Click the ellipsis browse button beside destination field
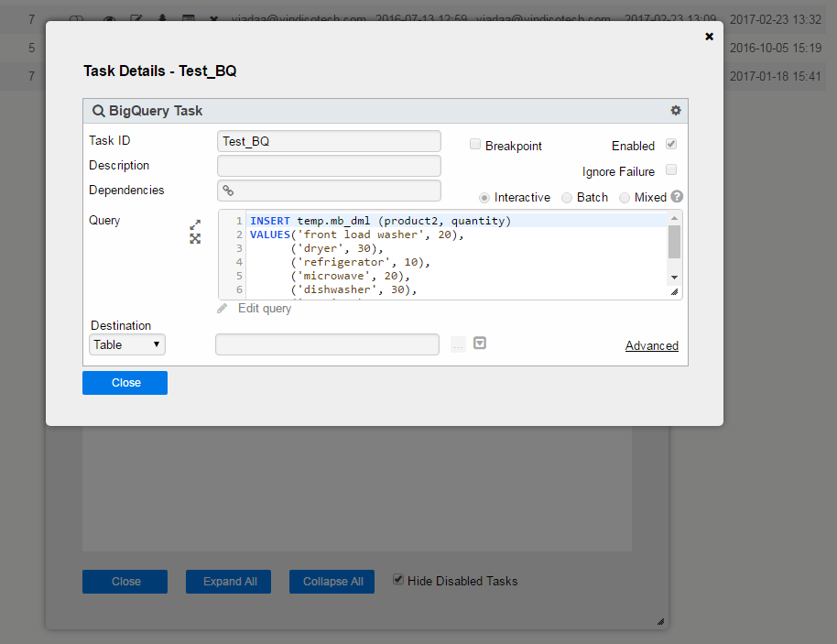The width and height of the screenshot is (837, 644). [x=458, y=344]
